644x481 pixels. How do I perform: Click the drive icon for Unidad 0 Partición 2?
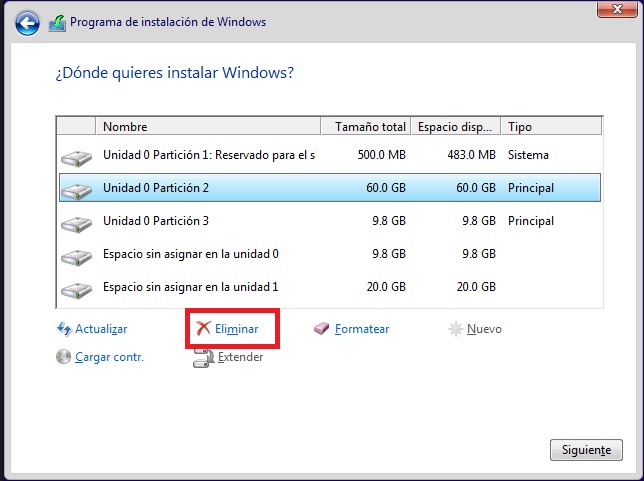(76, 191)
